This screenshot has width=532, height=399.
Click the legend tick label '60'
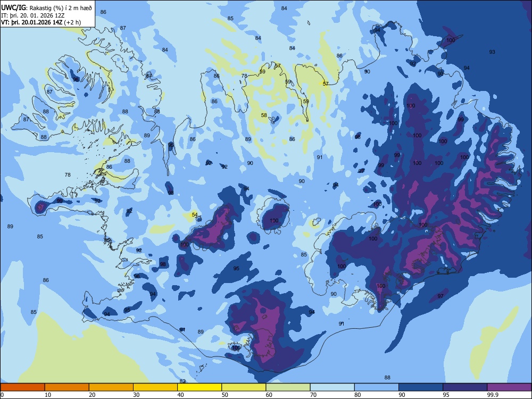pyautogui.click(x=269, y=395)
